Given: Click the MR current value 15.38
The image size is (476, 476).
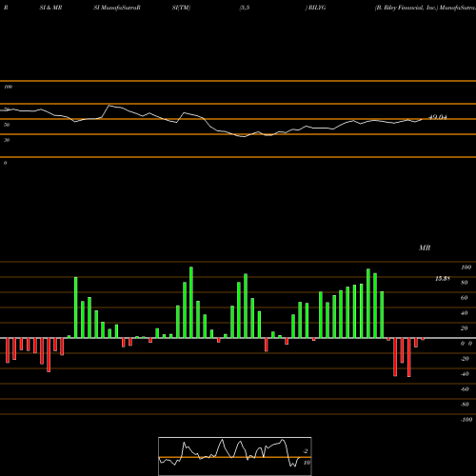Looking at the screenshot, I should tap(443, 279).
